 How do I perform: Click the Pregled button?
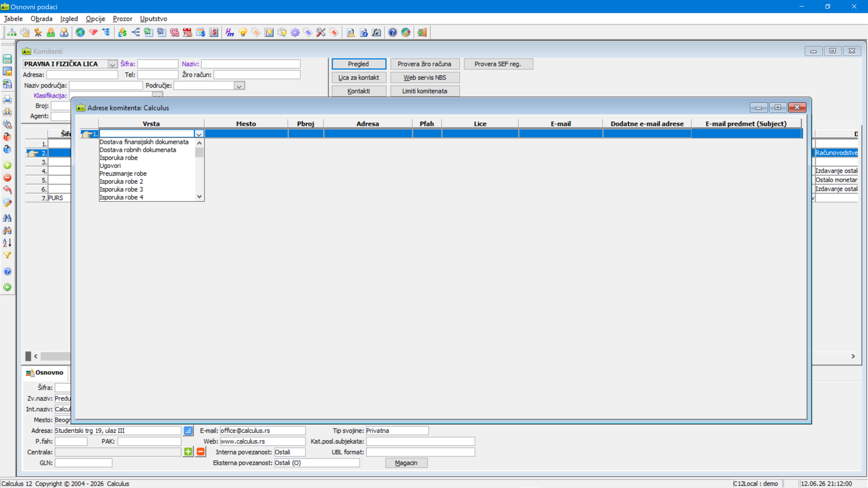359,64
